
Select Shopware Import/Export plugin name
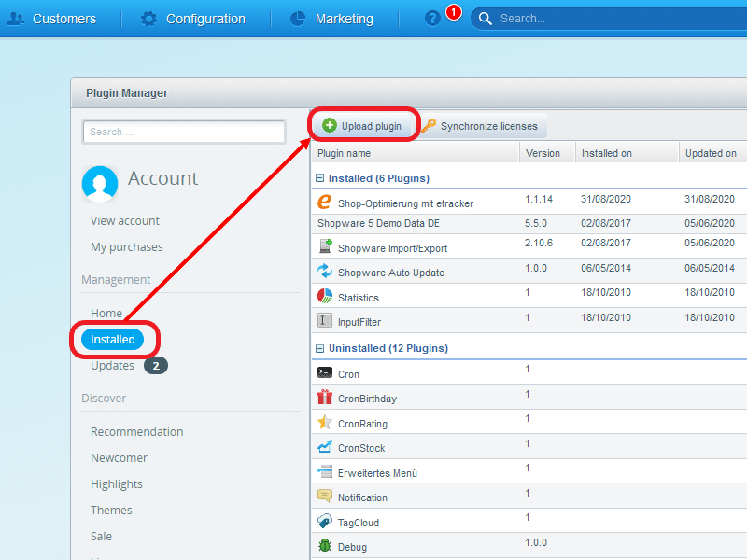(x=392, y=248)
